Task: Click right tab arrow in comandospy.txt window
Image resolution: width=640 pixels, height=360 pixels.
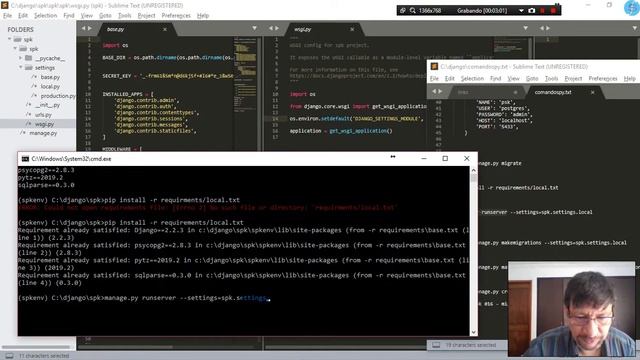Action: tap(440, 91)
